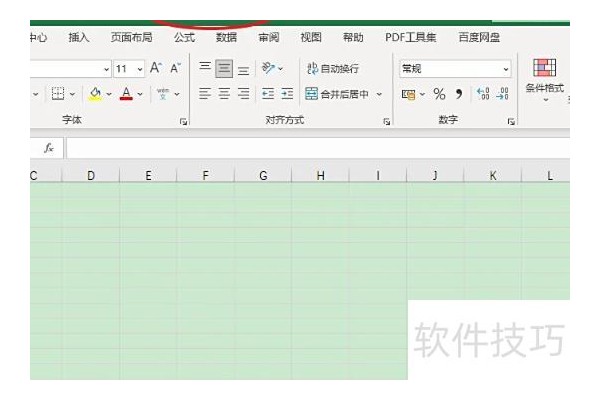Viewport: 600px width, 400px height.
Task: Expand the borders dropdown arrow
Action: coord(72,94)
